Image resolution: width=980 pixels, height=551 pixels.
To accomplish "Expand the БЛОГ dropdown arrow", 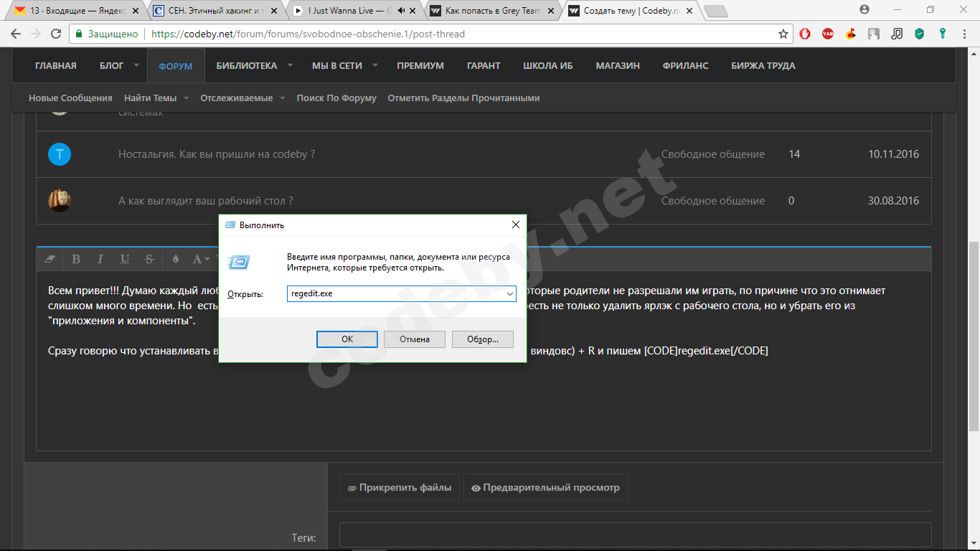I will pyautogui.click(x=136, y=65).
